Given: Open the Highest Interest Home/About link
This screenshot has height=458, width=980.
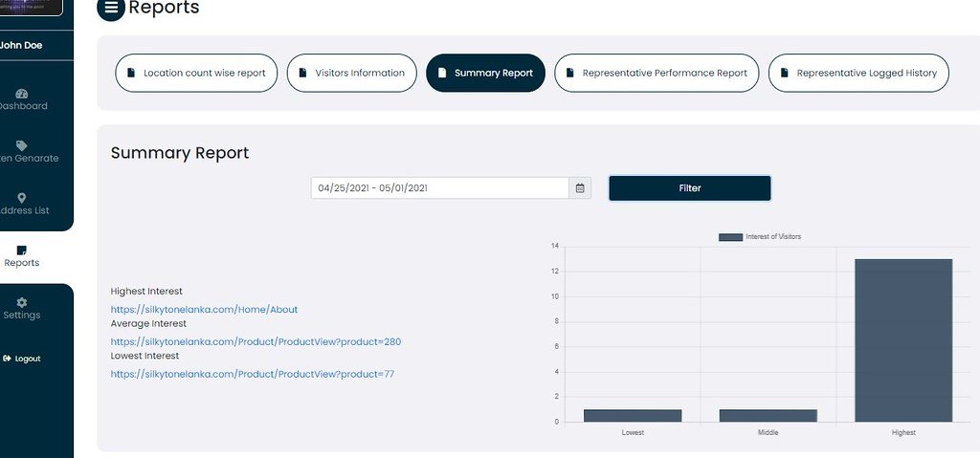Looking at the screenshot, I should [x=204, y=310].
